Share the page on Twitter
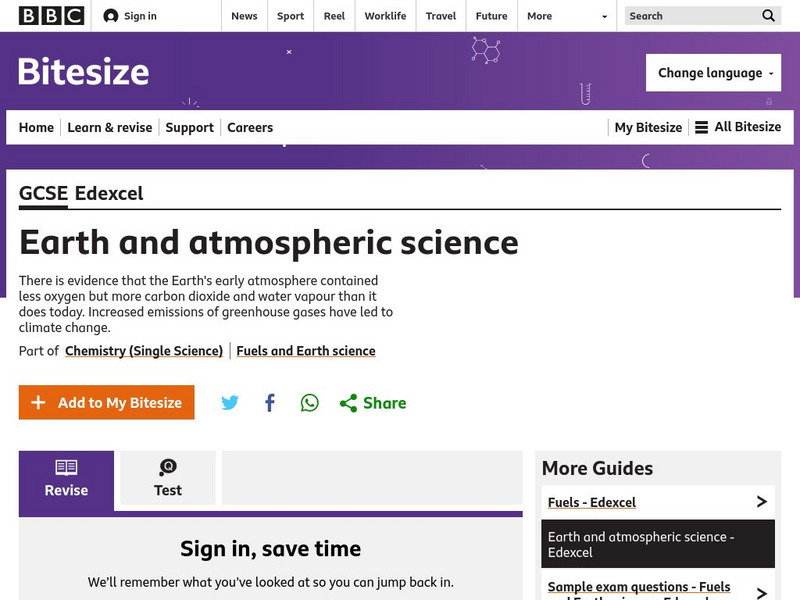The image size is (800, 600). (230, 403)
